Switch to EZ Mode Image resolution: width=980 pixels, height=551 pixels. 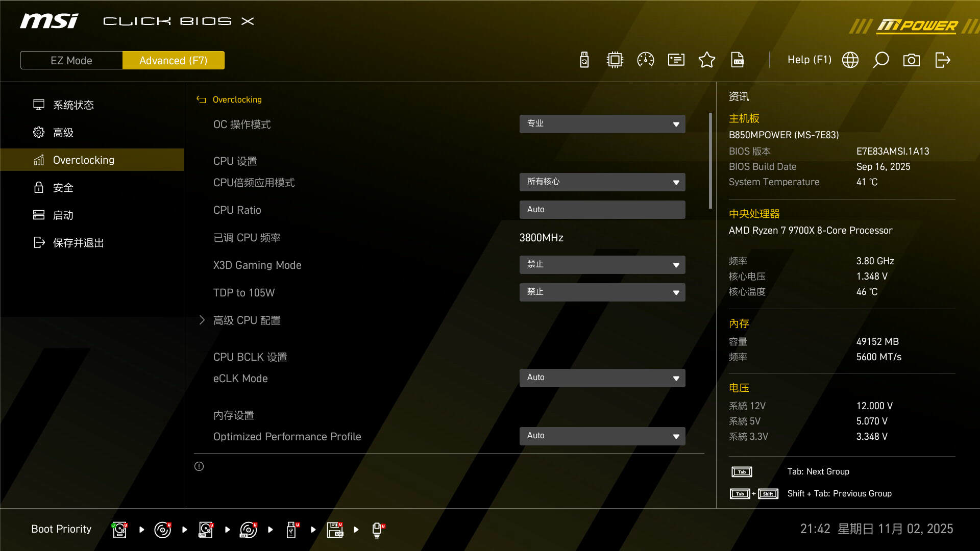point(71,60)
